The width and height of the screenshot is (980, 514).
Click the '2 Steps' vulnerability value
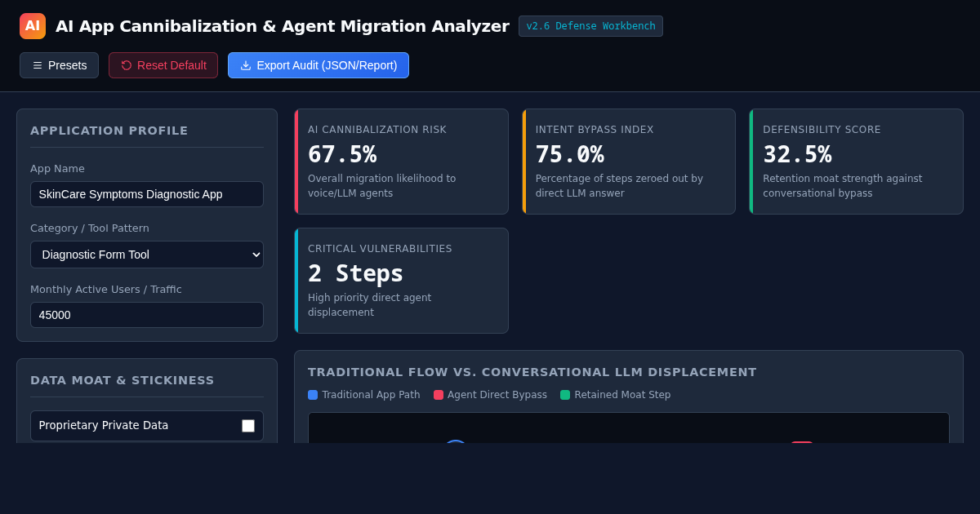pos(355,273)
